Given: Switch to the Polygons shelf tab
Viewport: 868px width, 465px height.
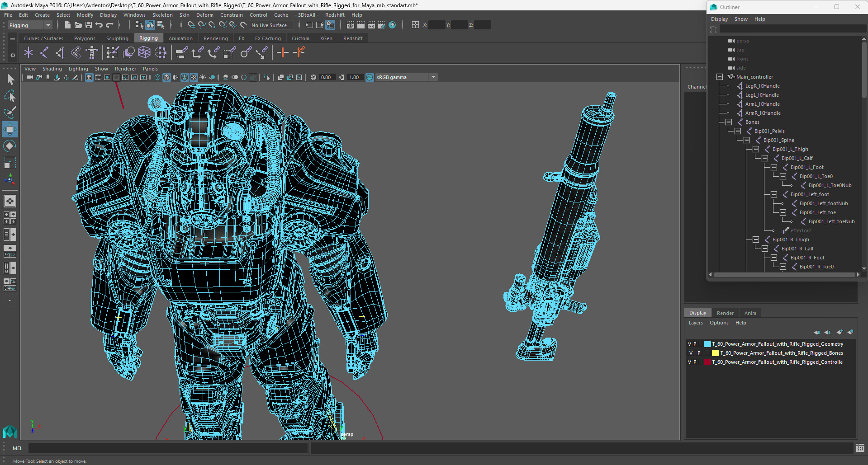Looking at the screenshot, I should point(85,38).
